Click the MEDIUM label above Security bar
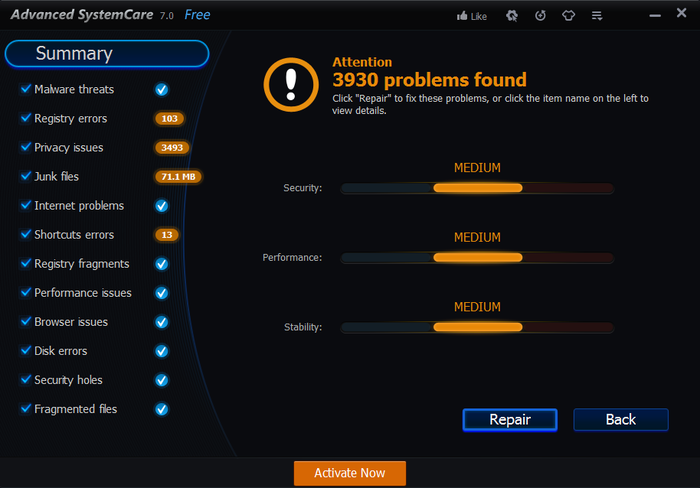This screenshot has height=488, width=700. (x=477, y=168)
